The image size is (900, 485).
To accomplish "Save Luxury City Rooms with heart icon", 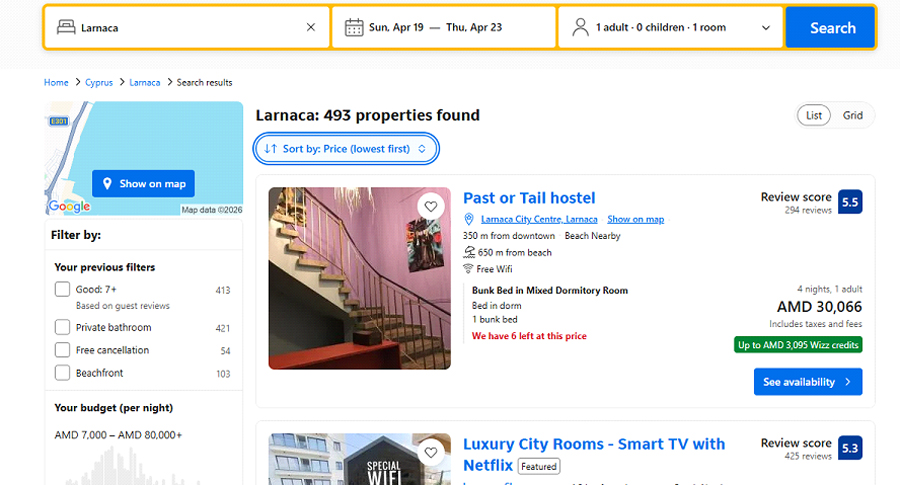I will (431, 453).
